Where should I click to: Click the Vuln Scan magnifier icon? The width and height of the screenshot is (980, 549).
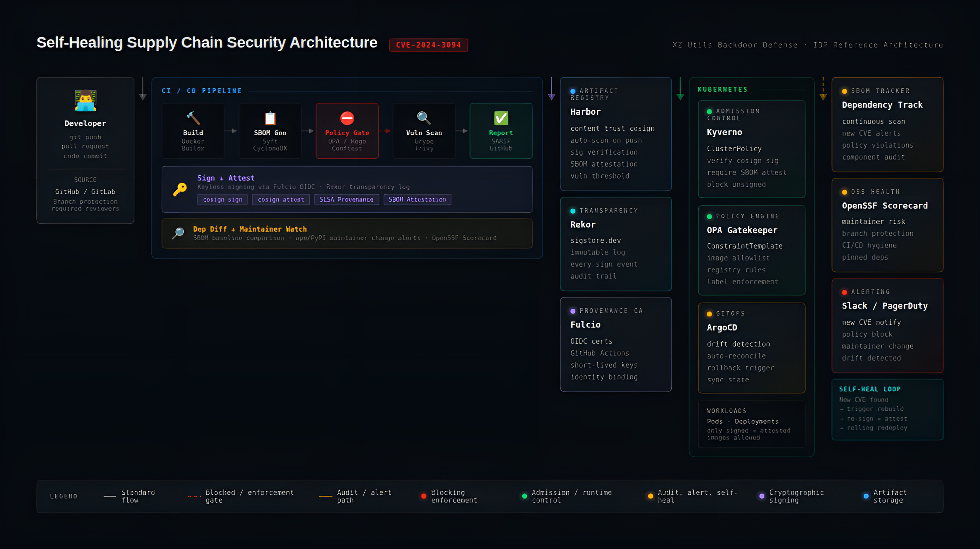pyautogui.click(x=424, y=118)
